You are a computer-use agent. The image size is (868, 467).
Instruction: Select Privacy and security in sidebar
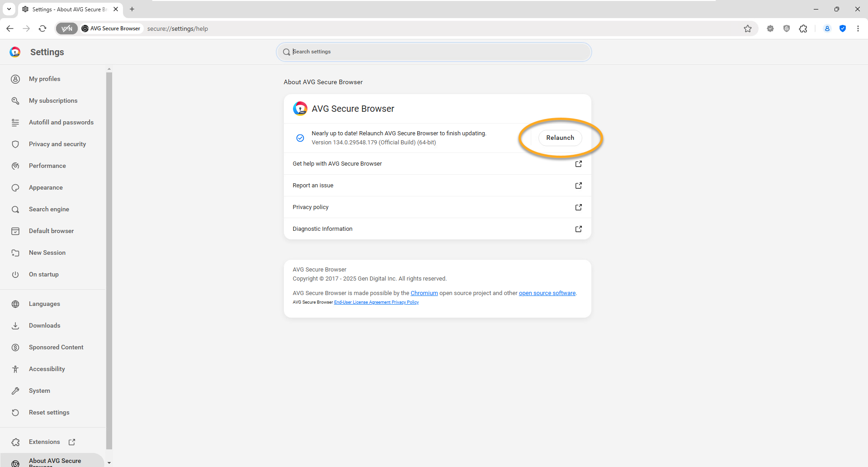click(x=57, y=144)
